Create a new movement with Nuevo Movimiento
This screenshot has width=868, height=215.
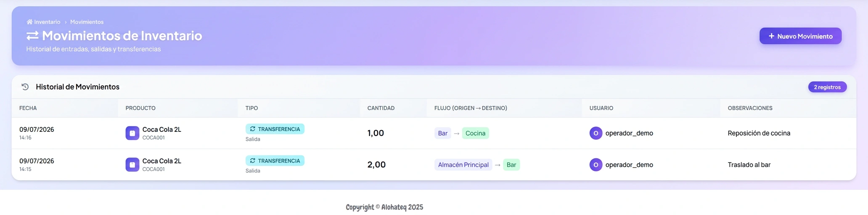(800, 36)
